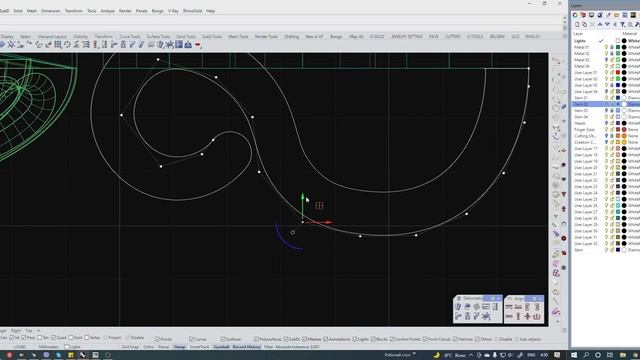This screenshot has width=640, height=360.
Task: Toggle visibility bulb of User Layer 01
Action: coord(607,73)
